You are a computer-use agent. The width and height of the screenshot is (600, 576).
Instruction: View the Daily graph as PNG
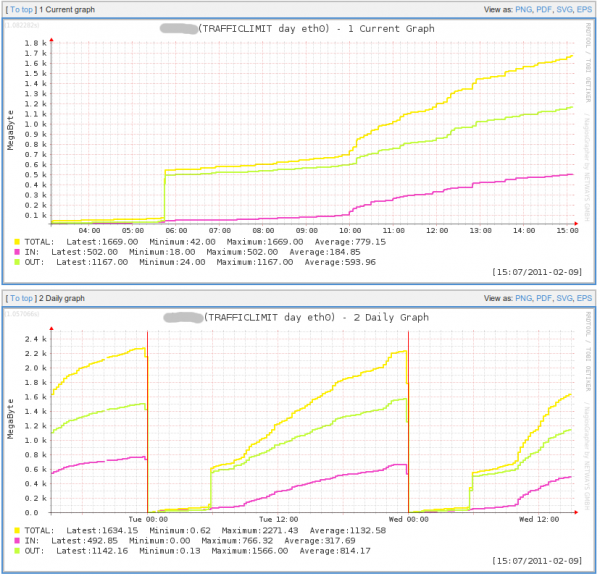coord(522,298)
